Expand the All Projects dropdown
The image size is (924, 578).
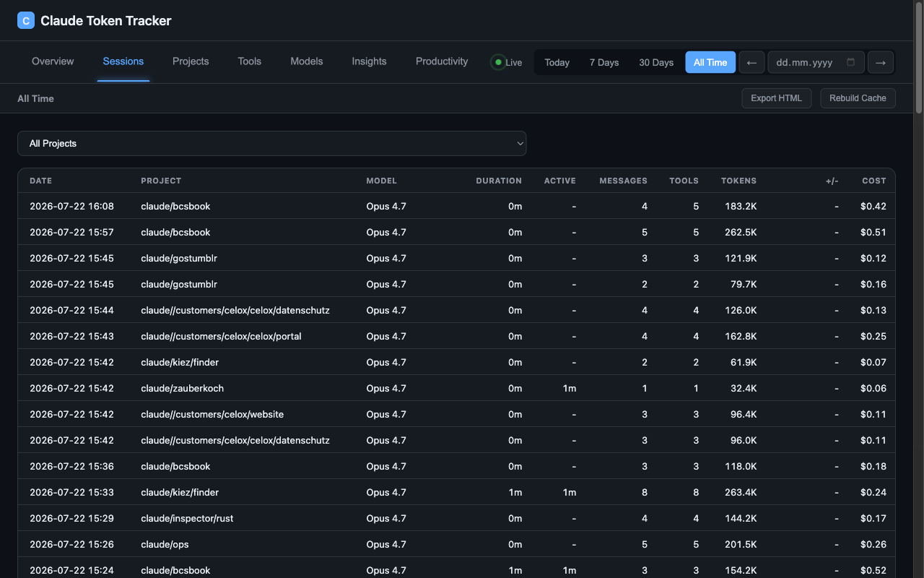(x=271, y=143)
